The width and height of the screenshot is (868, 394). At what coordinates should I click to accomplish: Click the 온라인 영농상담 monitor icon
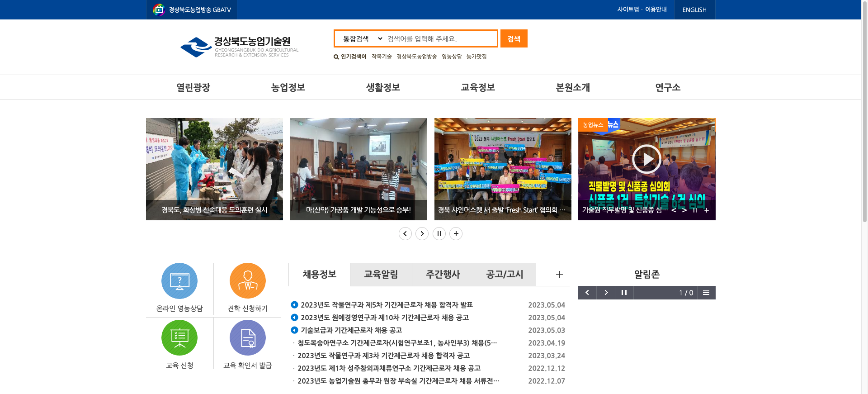[x=179, y=281]
